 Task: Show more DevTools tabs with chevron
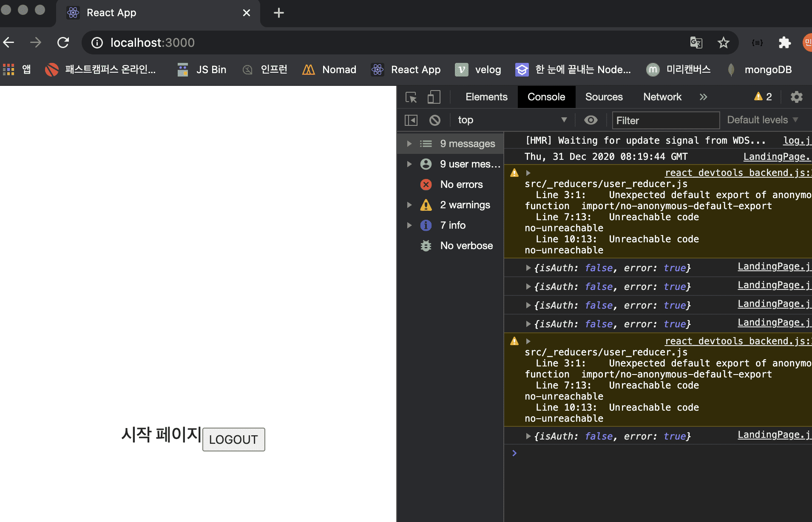[x=703, y=97]
